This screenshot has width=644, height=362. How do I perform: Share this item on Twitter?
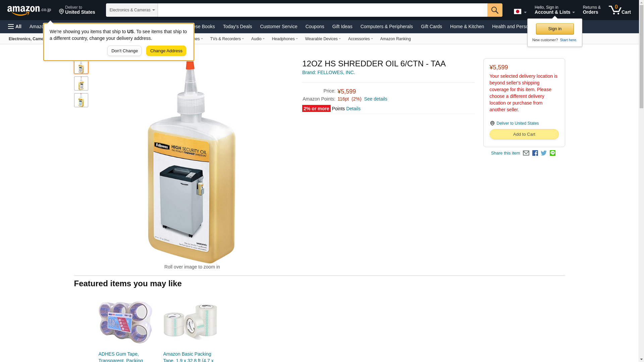pyautogui.click(x=544, y=153)
